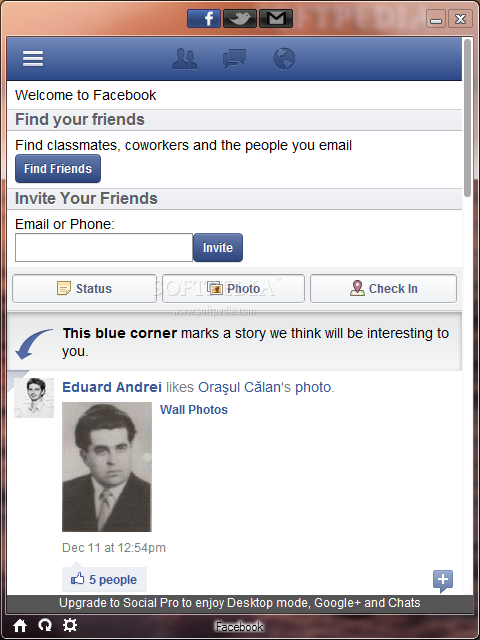The height and width of the screenshot is (640, 480).
Task: Click the Find Friends button
Action: click(x=58, y=169)
